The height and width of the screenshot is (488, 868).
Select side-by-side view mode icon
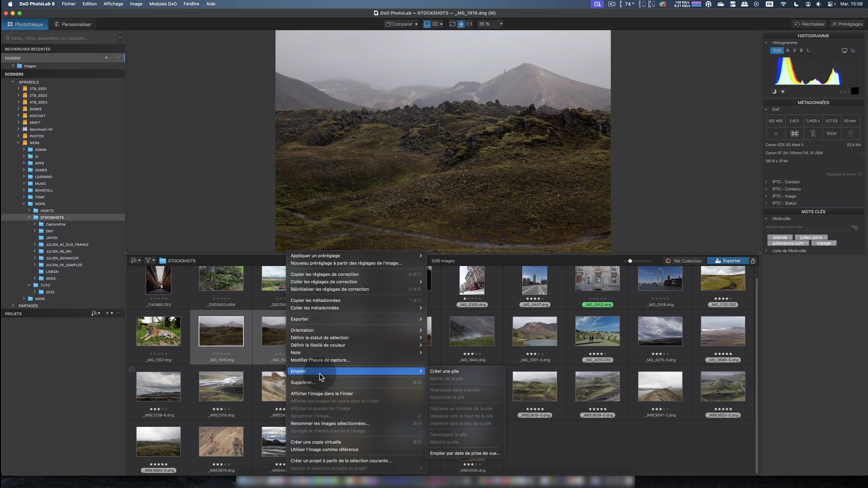tap(435, 24)
